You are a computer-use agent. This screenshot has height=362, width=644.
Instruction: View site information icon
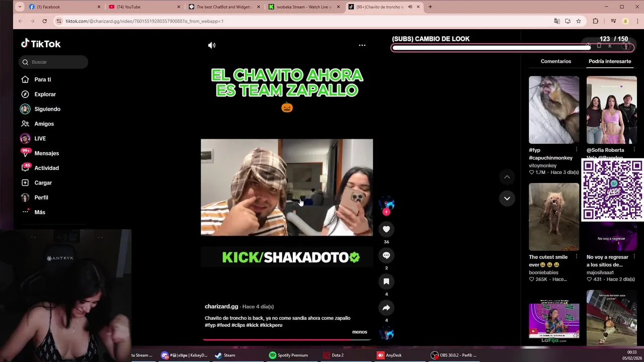click(59, 21)
